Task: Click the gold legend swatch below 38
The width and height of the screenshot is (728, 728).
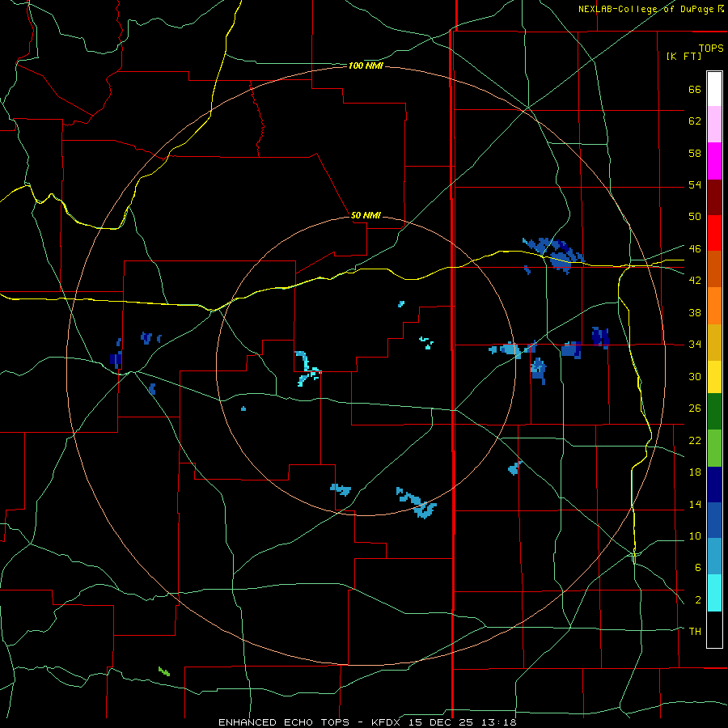Action: 714,342
